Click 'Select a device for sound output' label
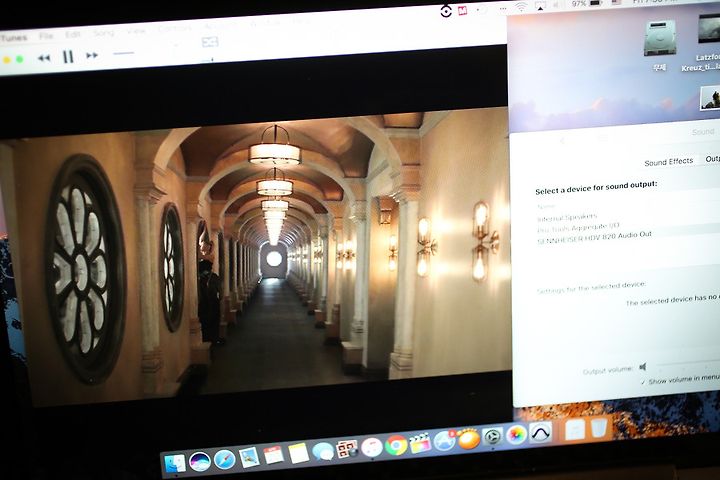 [596, 188]
